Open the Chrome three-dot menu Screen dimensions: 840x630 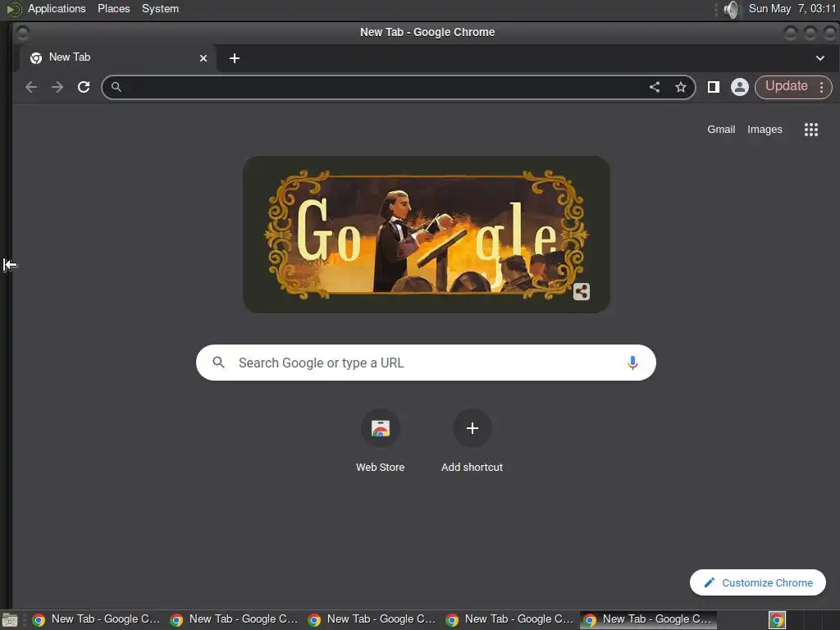pyautogui.click(x=821, y=87)
